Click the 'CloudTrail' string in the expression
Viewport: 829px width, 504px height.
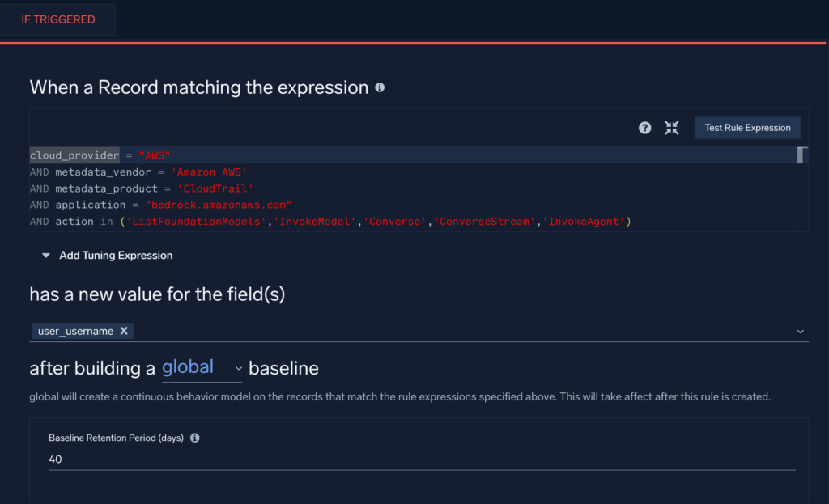215,188
